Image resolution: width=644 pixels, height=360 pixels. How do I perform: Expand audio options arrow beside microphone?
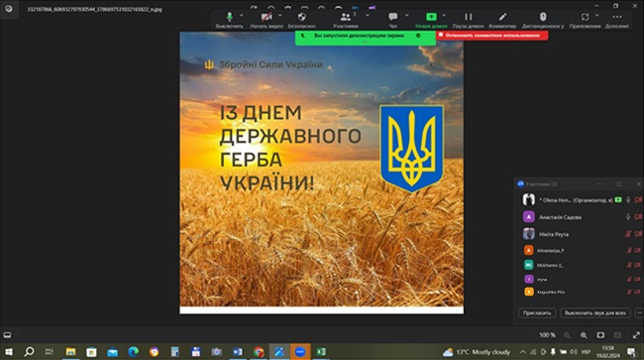point(242,16)
